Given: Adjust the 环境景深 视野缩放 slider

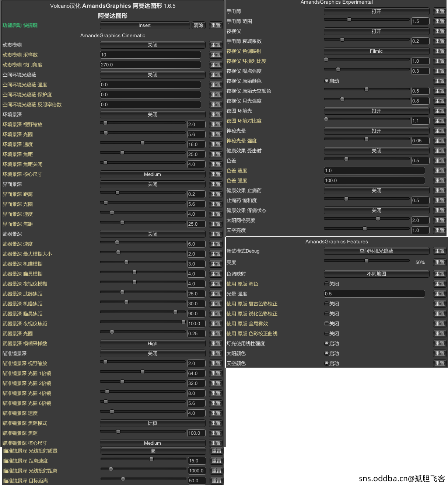Looking at the screenshot, I should point(143,123).
